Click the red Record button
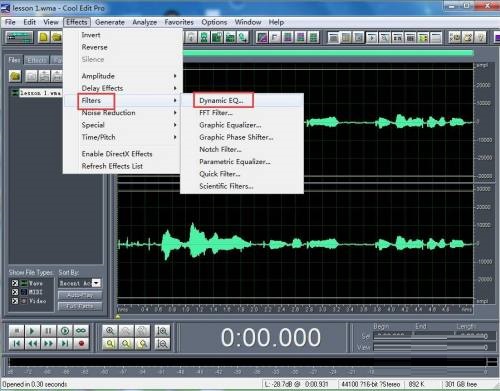500x391 pixels. click(x=81, y=344)
